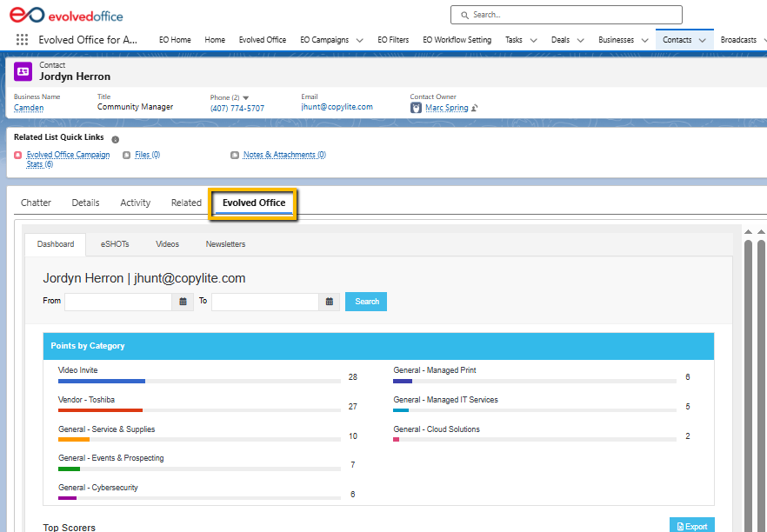Open the Broadcasts nav item
This screenshot has height=532, width=767.
[738, 40]
